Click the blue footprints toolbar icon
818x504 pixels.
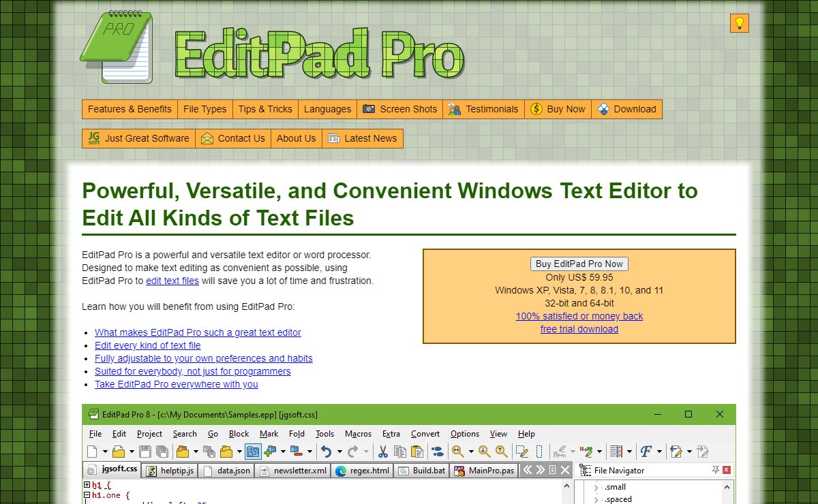[x=438, y=451]
